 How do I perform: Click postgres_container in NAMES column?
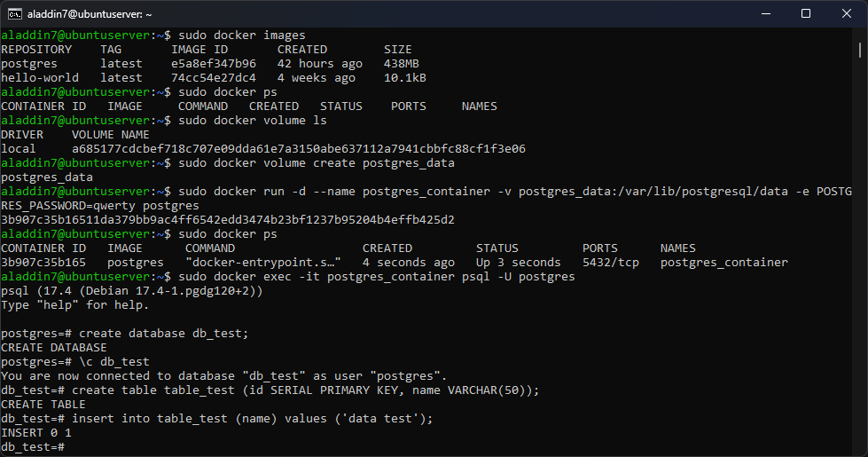click(724, 263)
